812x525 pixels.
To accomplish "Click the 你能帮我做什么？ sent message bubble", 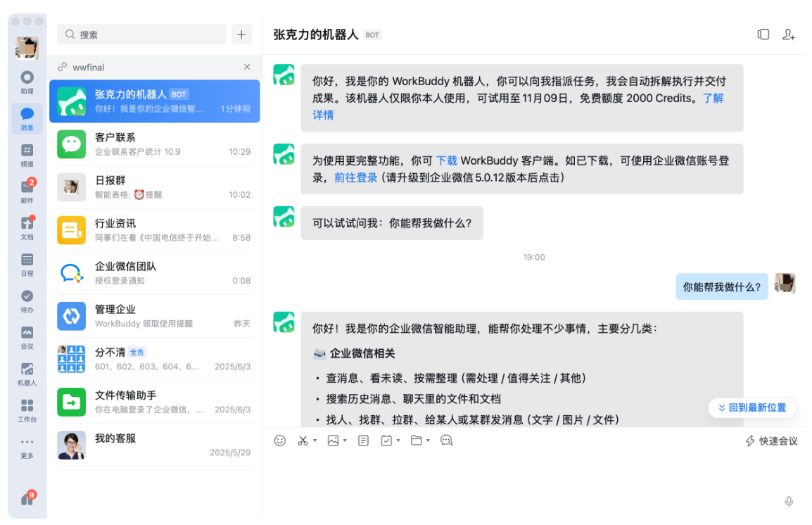I will (721, 287).
